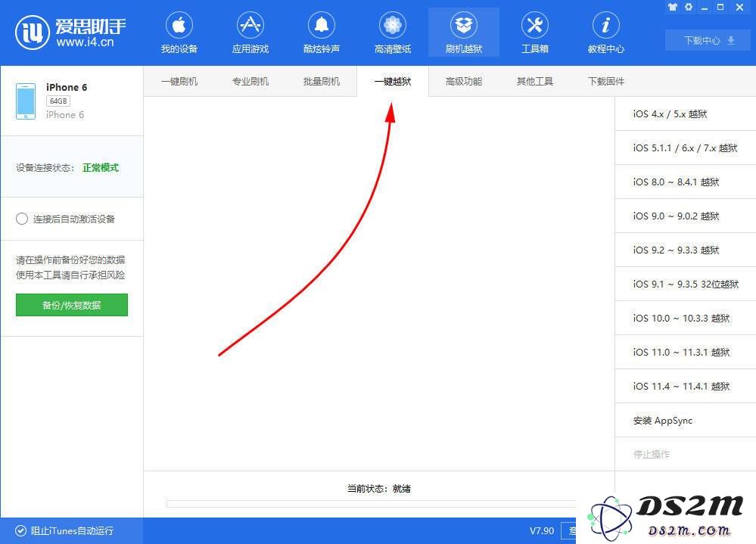
Task: Switch to 下载固件 tab
Action: pos(606,82)
